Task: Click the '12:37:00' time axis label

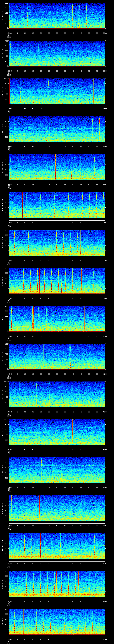Action: point(9,260)
